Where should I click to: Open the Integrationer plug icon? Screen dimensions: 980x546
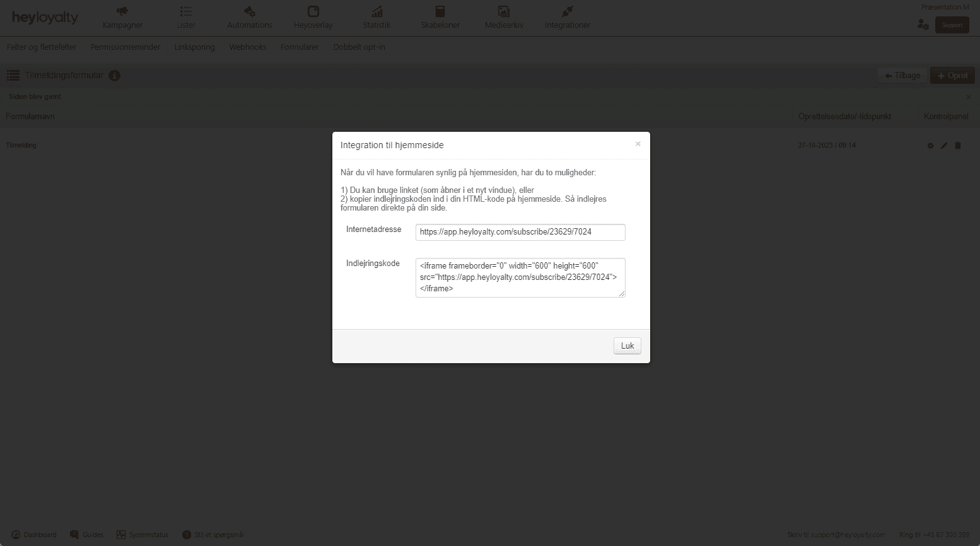pos(567,11)
